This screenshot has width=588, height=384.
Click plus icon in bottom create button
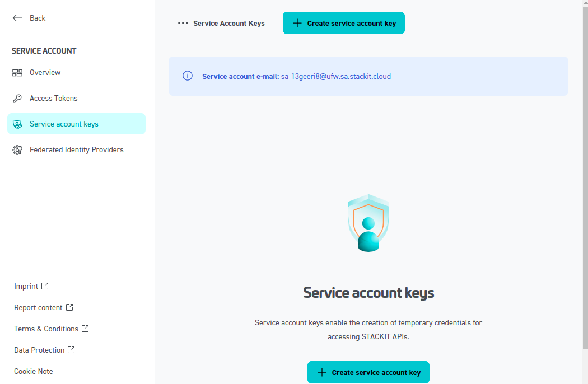322,372
